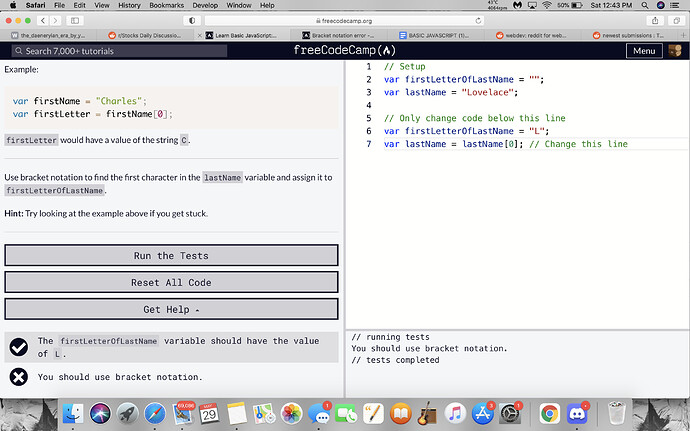The width and height of the screenshot is (690, 431).
Task: Open System Preferences gear in Dock
Action: (510, 414)
